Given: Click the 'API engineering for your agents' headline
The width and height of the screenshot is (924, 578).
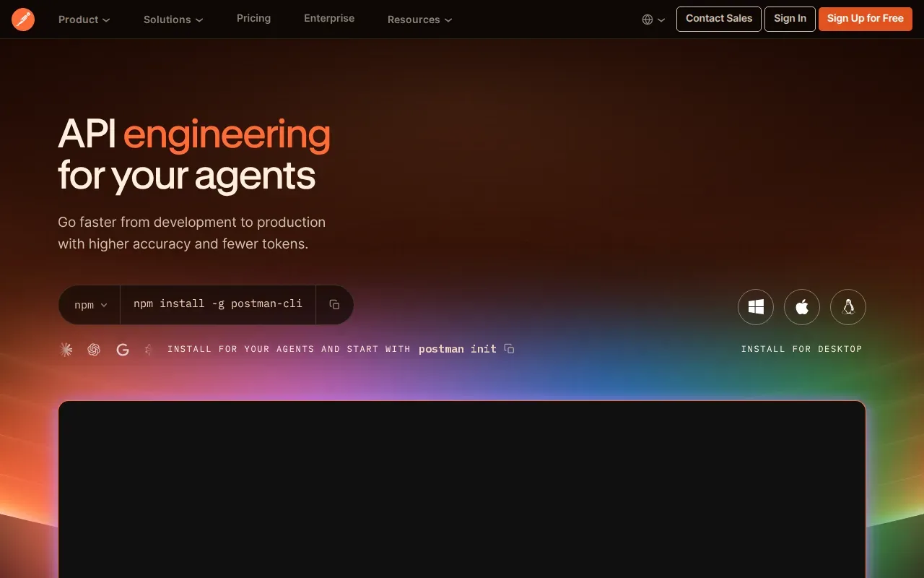Looking at the screenshot, I should pos(194,155).
